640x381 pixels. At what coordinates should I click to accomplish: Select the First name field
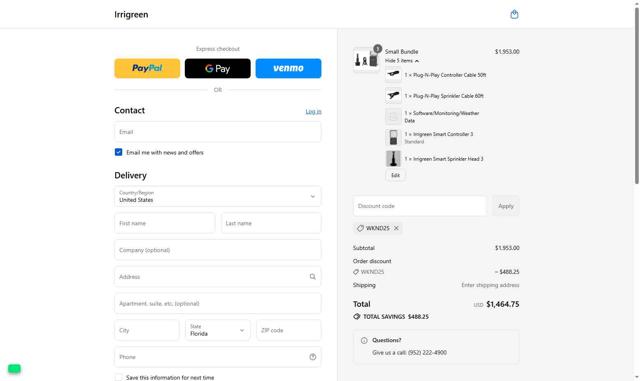(x=164, y=223)
